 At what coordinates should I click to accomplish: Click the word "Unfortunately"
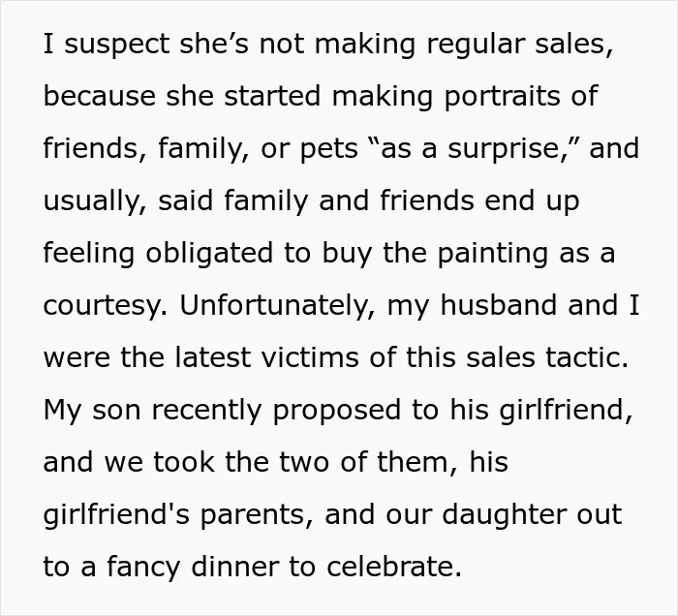[x=274, y=305]
